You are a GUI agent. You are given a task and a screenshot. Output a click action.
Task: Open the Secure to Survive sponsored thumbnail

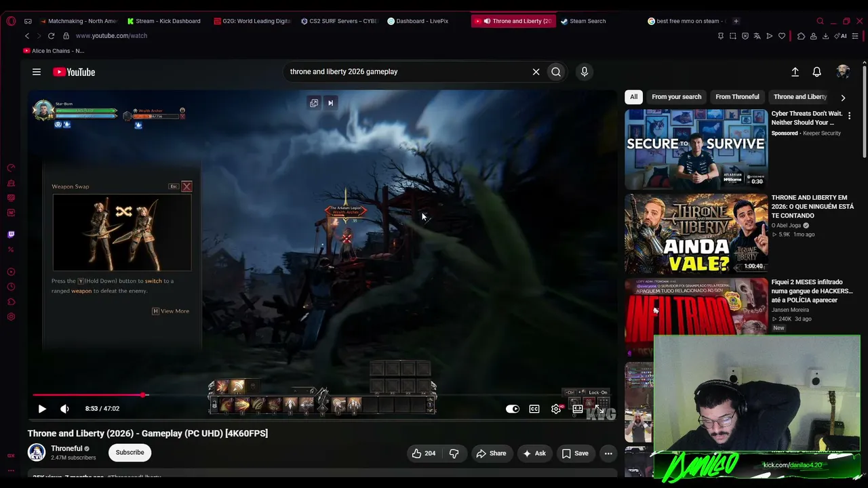coord(696,149)
